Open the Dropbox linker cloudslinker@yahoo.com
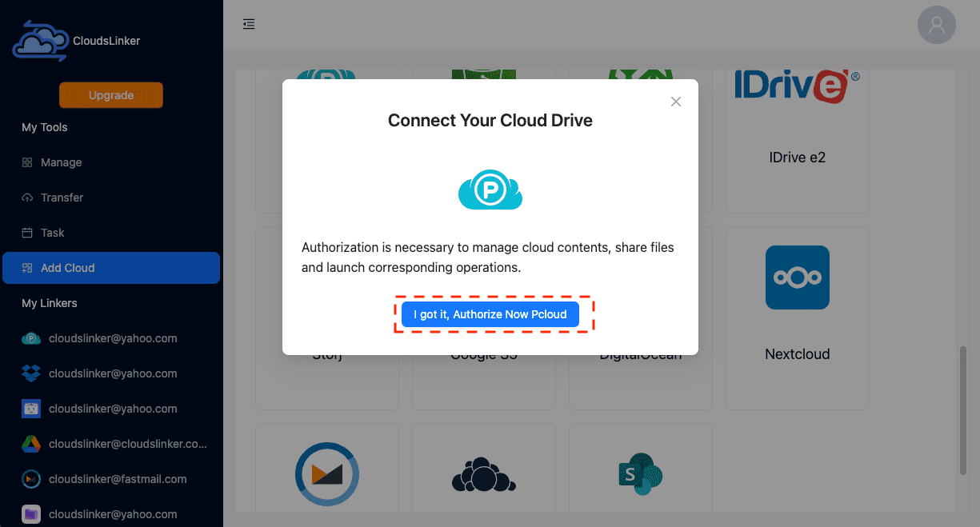Viewport: 980px width, 527px height. 111,373
